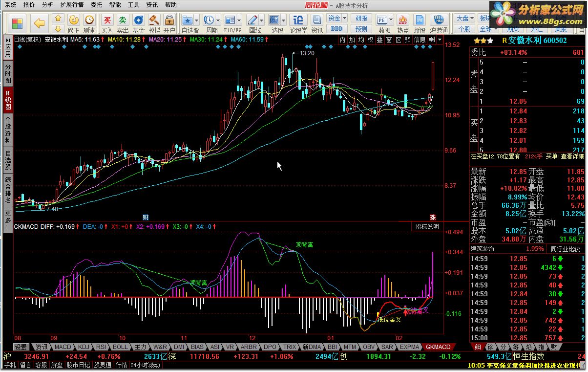Image resolution: width=588 pixels, height=372 pixels.
Task: Click the down arrow page button
Action: click(58, 28)
